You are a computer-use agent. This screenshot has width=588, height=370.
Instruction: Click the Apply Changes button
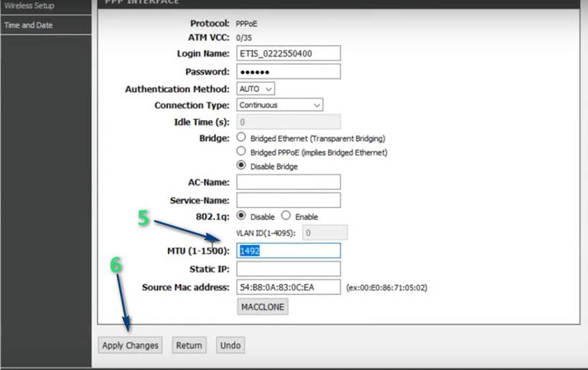pos(130,346)
